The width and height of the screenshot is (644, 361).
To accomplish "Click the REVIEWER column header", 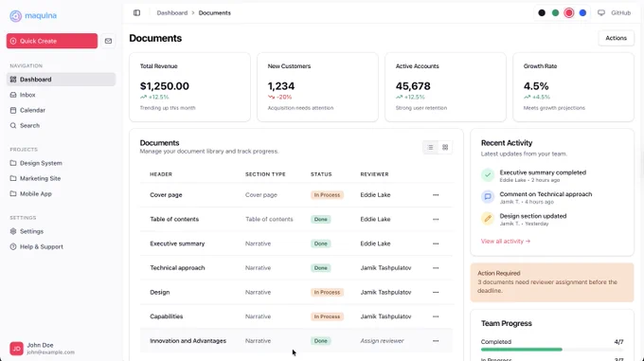I will [374, 174].
